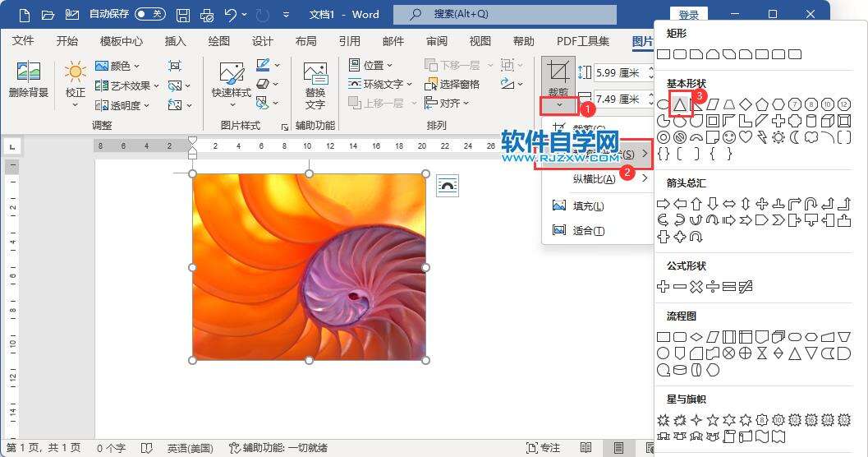Viewport: 868px width, 457px height.
Task: Open the Rotate objects dropdown
Action: tap(512, 84)
